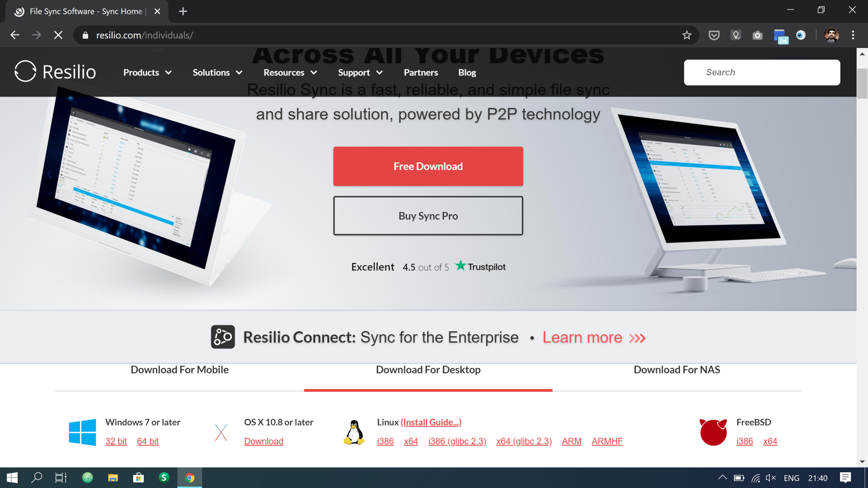The image size is (868, 488).
Task: Open the green S app on taskbar
Action: 164,478
